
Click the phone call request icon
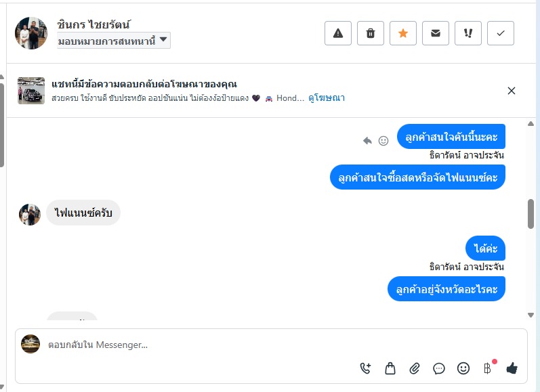point(366,368)
